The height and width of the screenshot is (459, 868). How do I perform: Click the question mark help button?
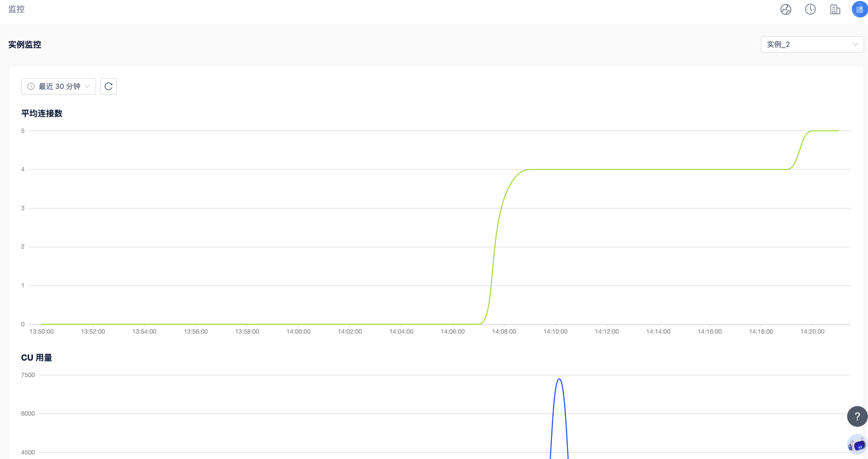pyautogui.click(x=857, y=416)
